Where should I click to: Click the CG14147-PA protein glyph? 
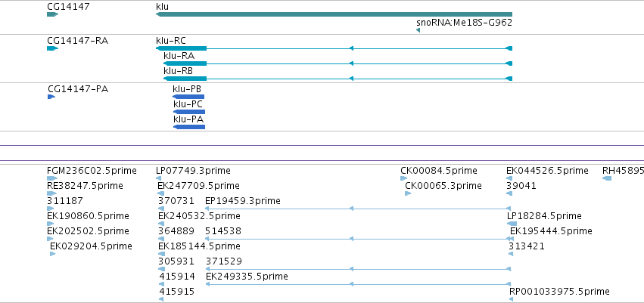51,97
